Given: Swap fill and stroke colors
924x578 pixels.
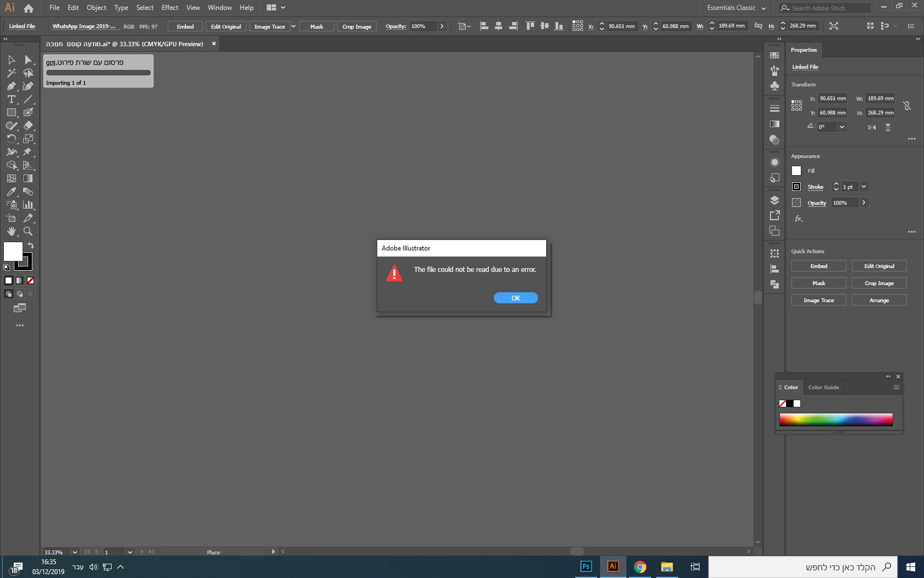Looking at the screenshot, I should pyautogui.click(x=31, y=246).
